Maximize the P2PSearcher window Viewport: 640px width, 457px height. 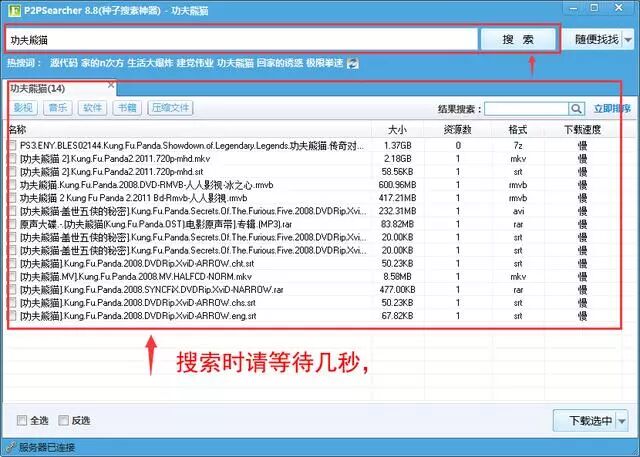tap(594, 8)
